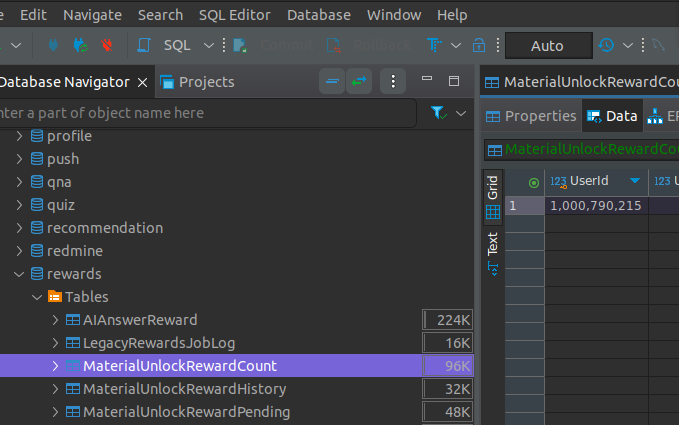Toggle Link with Editor in navigator

pos(359,82)
